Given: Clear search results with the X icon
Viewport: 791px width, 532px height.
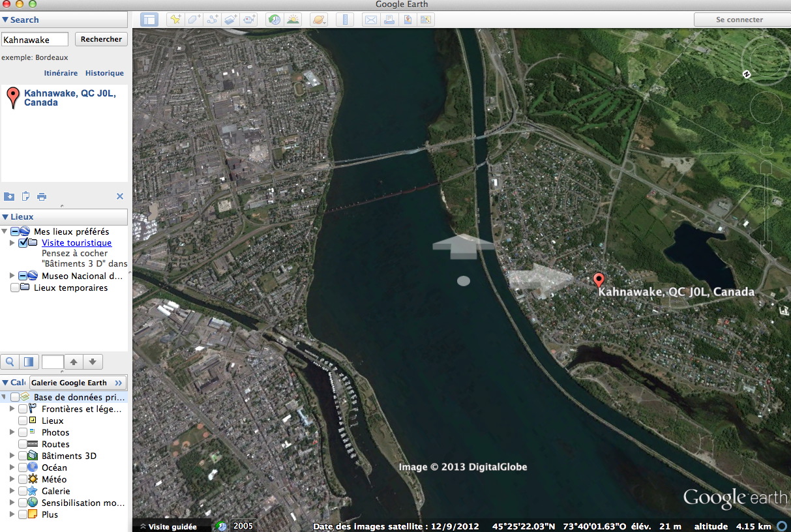Looking at the screenshot, I should tap(120, 196).
